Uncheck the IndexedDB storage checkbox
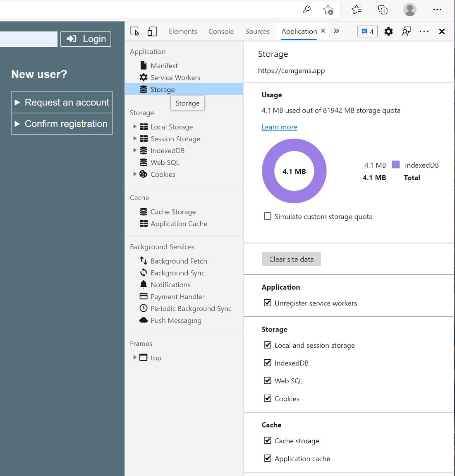455x476 pixels. 268,363
